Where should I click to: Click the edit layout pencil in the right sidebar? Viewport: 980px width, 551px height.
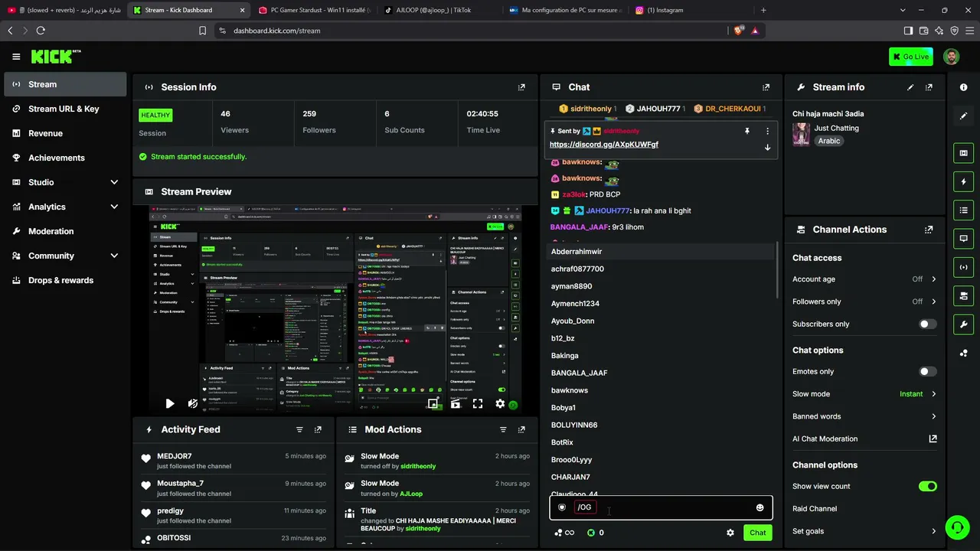[963, 116]
